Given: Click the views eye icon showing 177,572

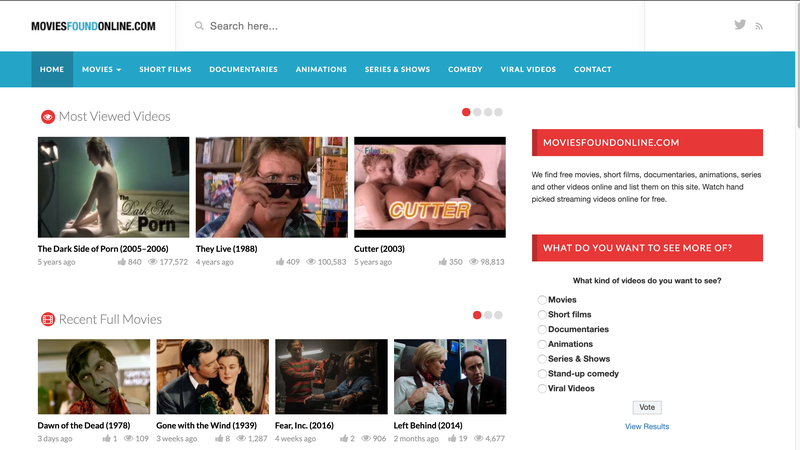Looking at the screenshot, I should [153, 262].
